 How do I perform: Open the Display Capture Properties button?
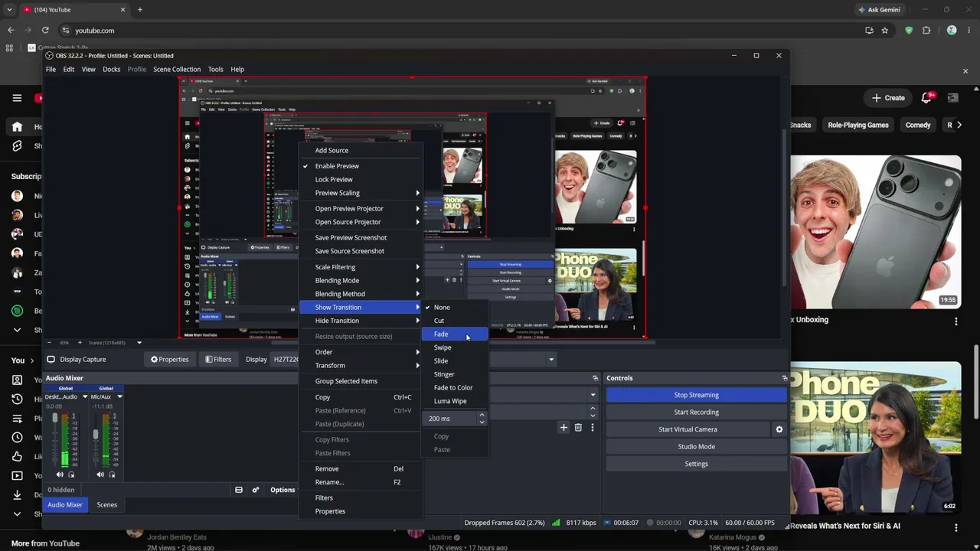[x=169, y=360]
